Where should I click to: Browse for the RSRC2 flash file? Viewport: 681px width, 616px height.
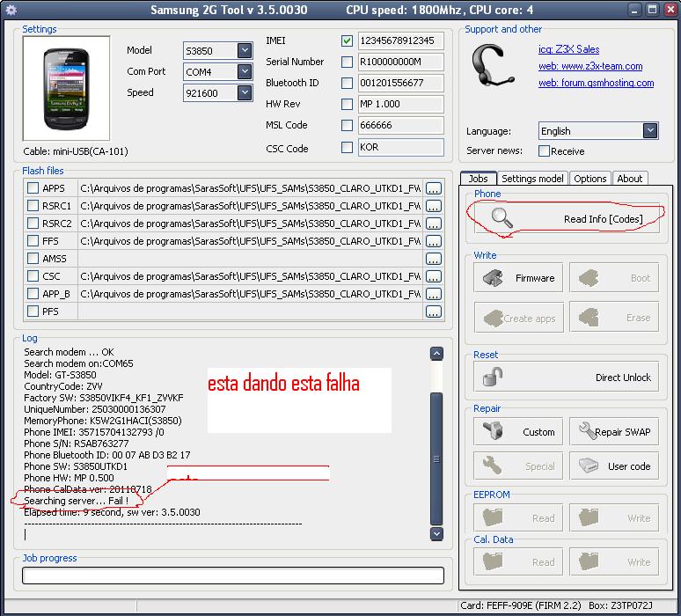(x=434, y=224)
